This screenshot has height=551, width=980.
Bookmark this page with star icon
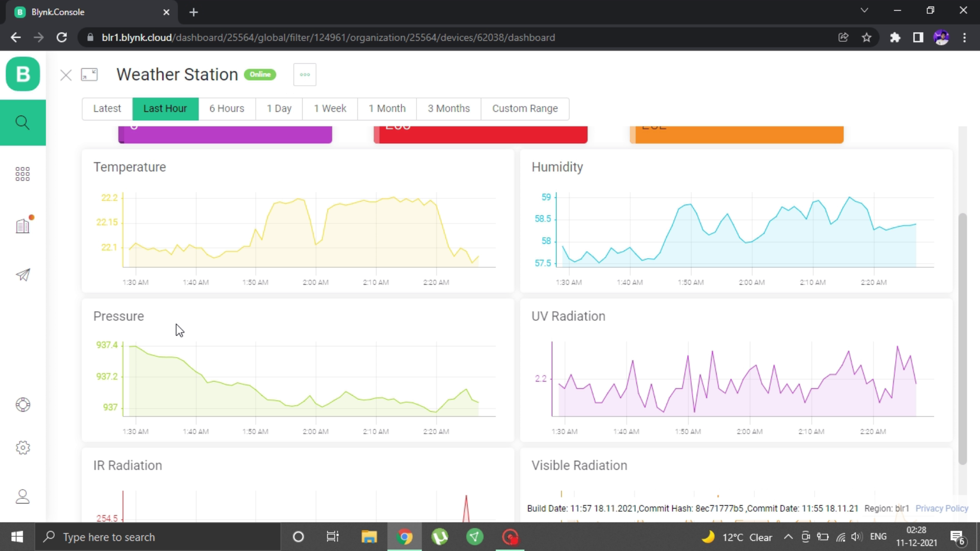point(867,37)
